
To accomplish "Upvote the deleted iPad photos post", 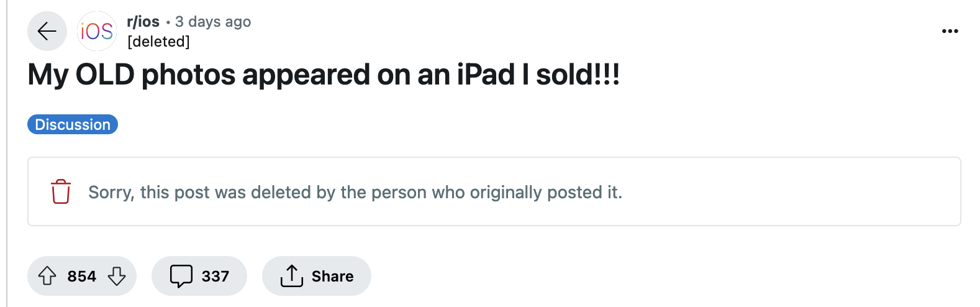I will (48, 276).
